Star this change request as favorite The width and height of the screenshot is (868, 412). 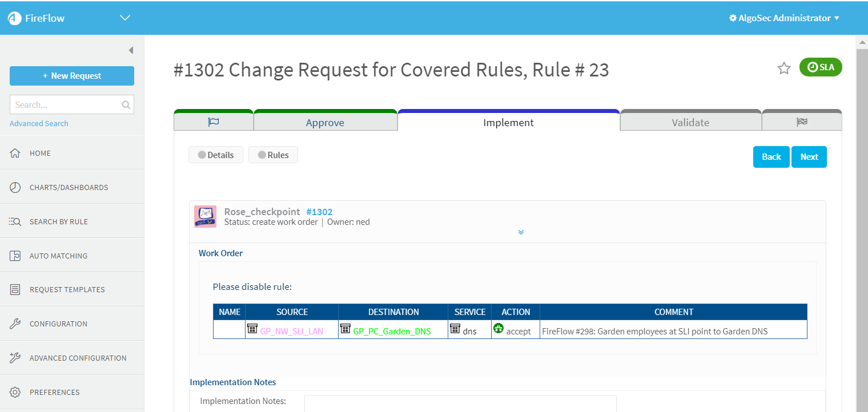click(x=783, y=68)
